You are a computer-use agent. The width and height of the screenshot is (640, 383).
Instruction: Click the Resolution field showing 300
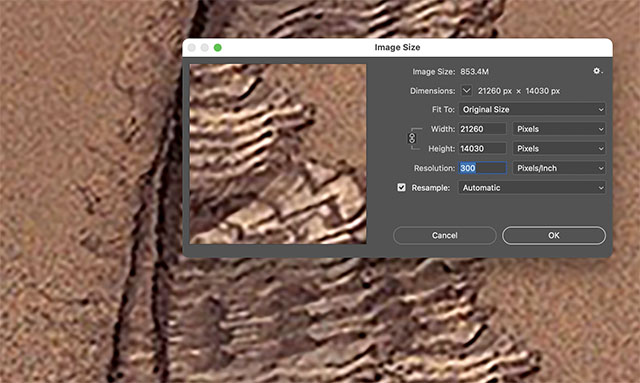coord(482,168)
